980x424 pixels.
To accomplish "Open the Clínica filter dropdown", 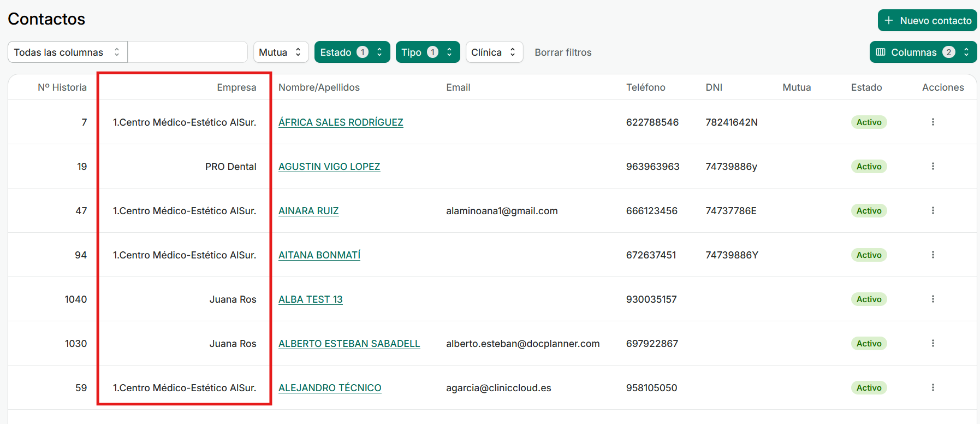I will click(494, 52).
